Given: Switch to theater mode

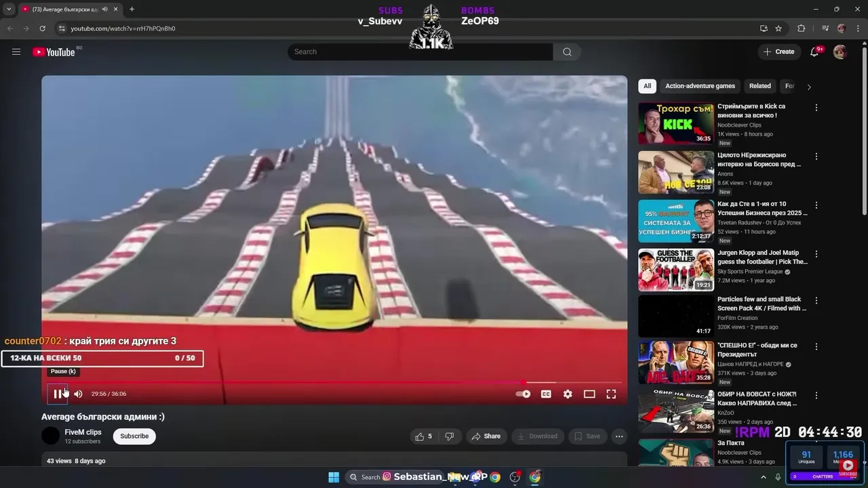Looking at the screenshot, I should click(x=589, y=394).
